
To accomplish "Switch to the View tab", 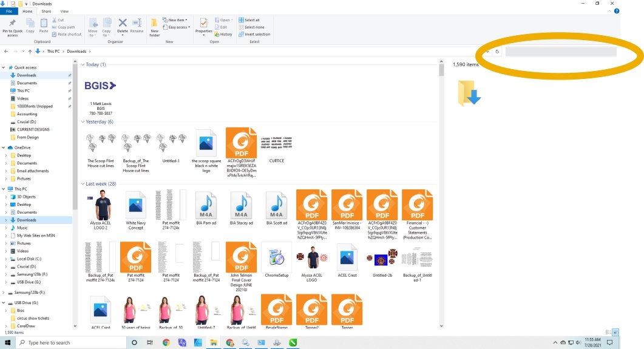I will click(64, 11).
